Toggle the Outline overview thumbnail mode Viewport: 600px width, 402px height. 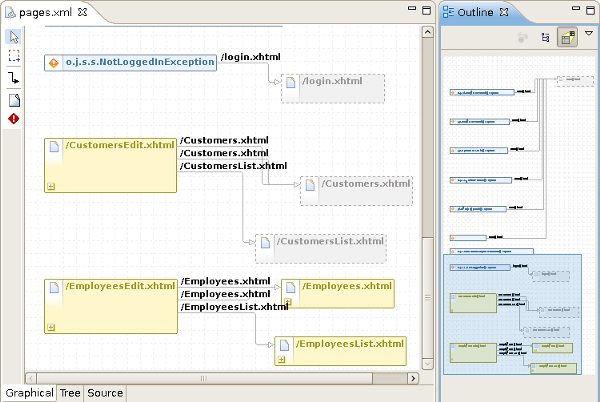click(x=567, y=37)
